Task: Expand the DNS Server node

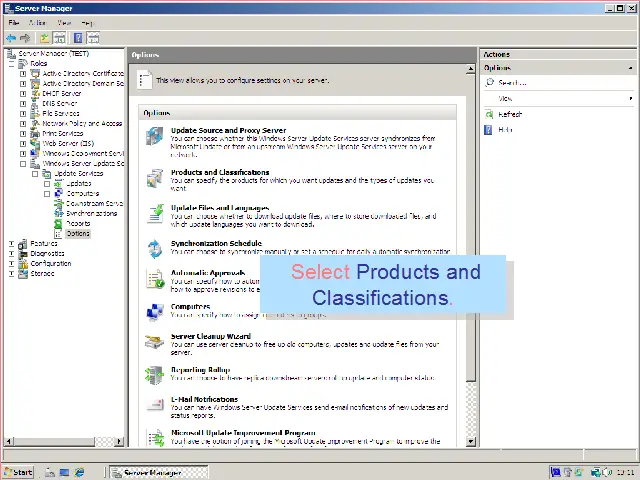Action: pos(23,104)
